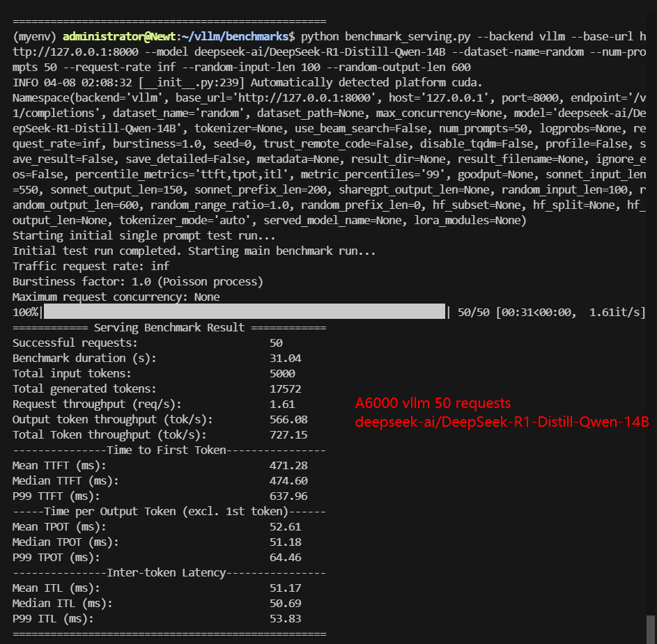The height and width of the screenshot is (644, 657).
Task: Click the INFO 04-08 02:08:32 log line
Action: click(247, 82)
